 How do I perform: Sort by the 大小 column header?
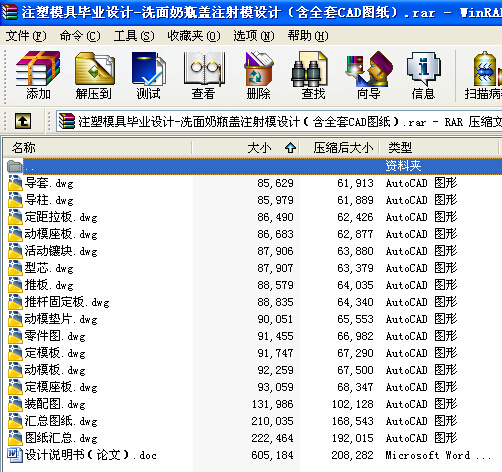pos(246,147)
